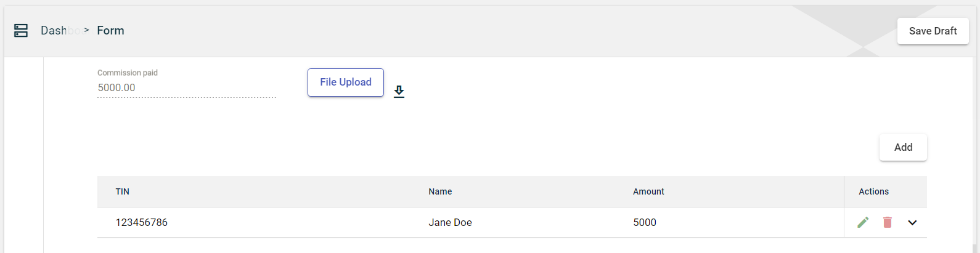This screenshot has height=253, width=980.
Task: Download the uploaded file via arrow icon
Action: click(399, 92)
